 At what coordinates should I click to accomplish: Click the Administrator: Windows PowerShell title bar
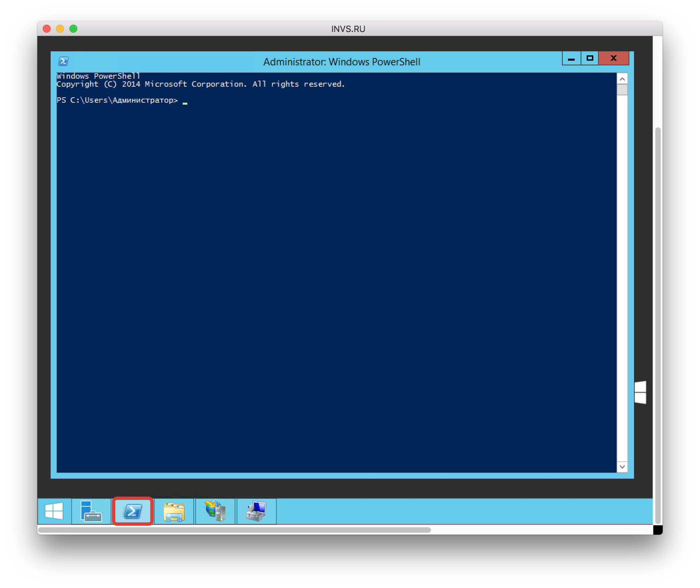pyautogui.click(x=342, y=62)
